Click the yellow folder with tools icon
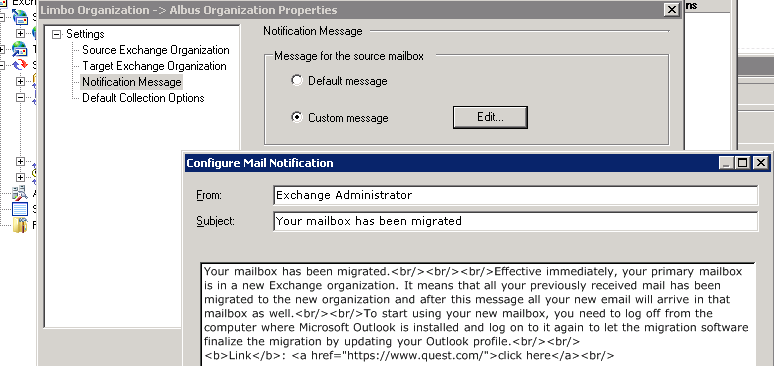Viewport: 774px width, 366px height. (20, 225)
